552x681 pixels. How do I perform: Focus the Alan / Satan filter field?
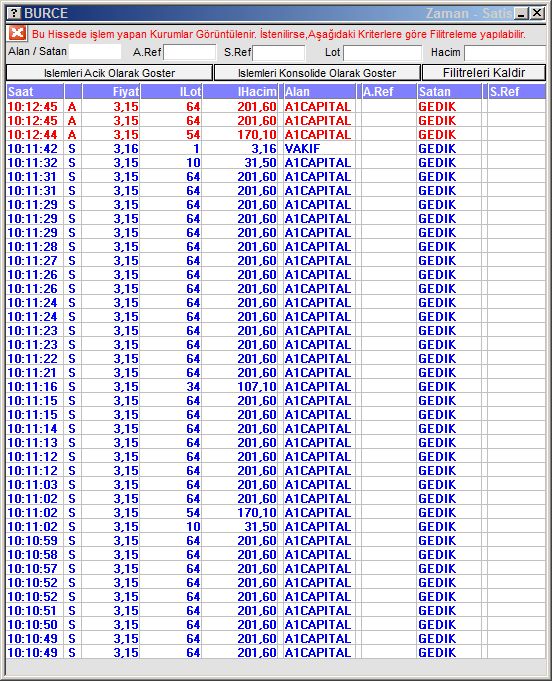(95, 52)
